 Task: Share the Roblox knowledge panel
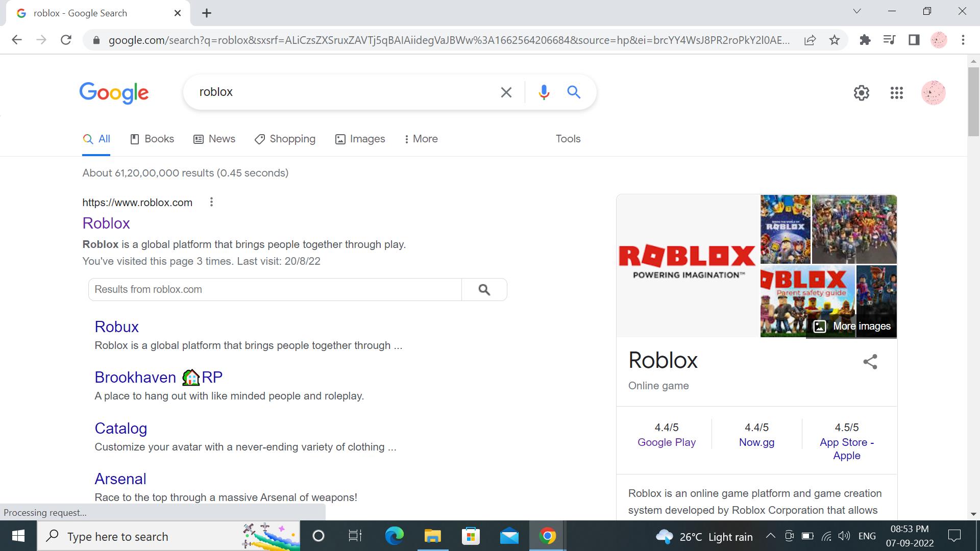click(870, 362)
